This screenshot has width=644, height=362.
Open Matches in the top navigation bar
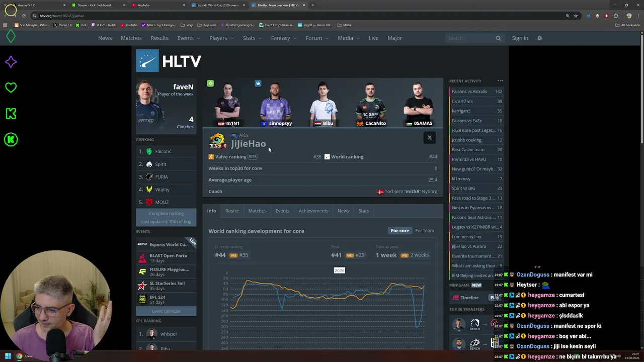131,38
